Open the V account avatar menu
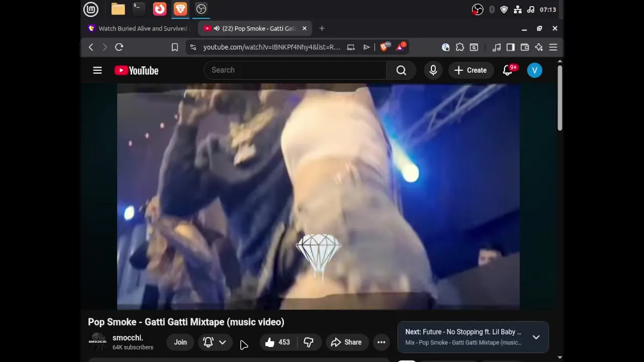Screen dimensions: 644x362 535,70
